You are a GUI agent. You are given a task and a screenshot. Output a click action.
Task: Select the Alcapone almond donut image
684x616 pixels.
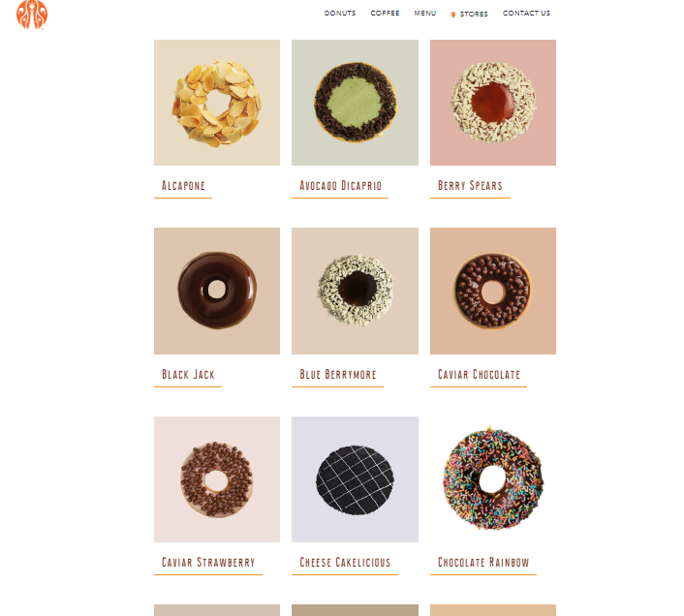click(x=217, y=103)
